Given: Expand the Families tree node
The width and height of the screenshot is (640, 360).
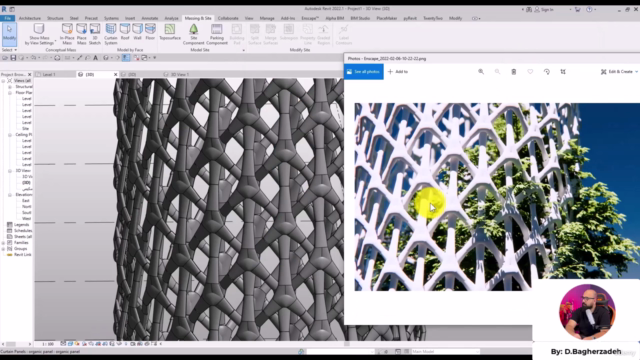Looking at the screenshot, I should point(4,242).
